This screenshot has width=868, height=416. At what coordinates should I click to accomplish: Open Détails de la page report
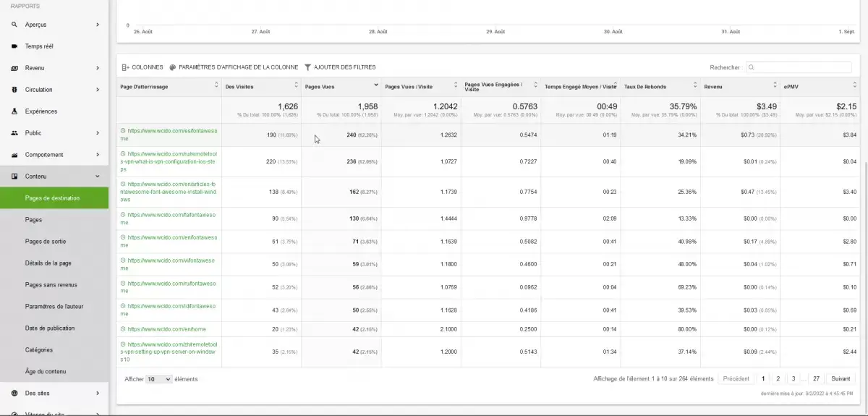(54, 263)
